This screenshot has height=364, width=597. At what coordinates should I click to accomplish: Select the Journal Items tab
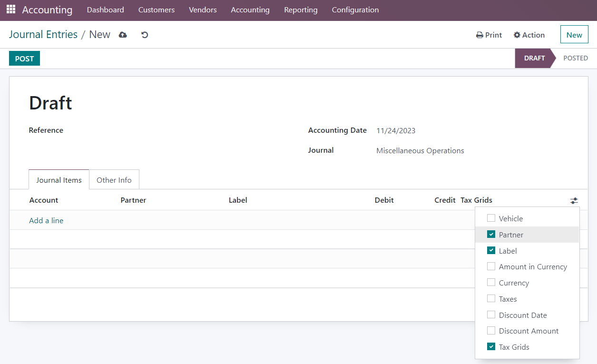59,180
